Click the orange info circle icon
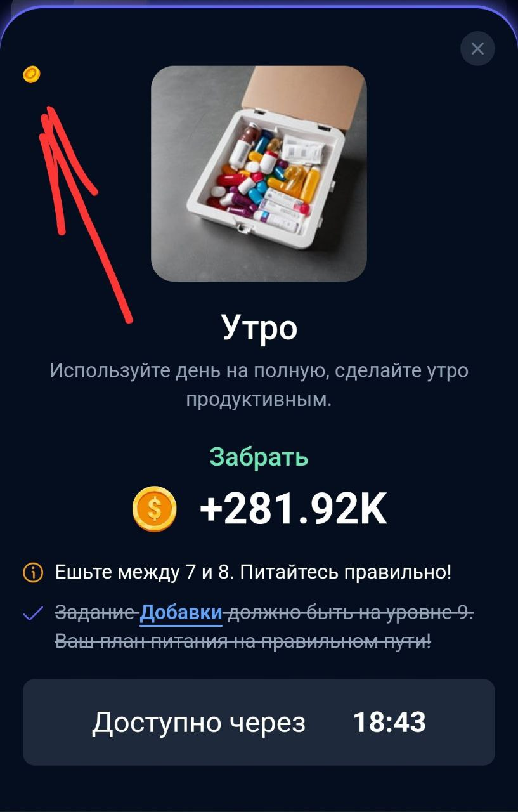The height and width of the screenshot is (812, 518). 32,573
